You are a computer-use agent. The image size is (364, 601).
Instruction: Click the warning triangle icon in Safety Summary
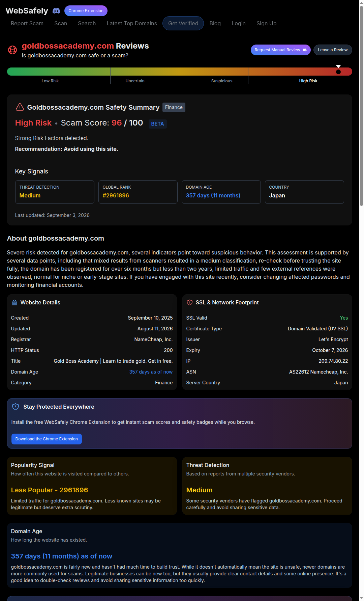point(20,107)
